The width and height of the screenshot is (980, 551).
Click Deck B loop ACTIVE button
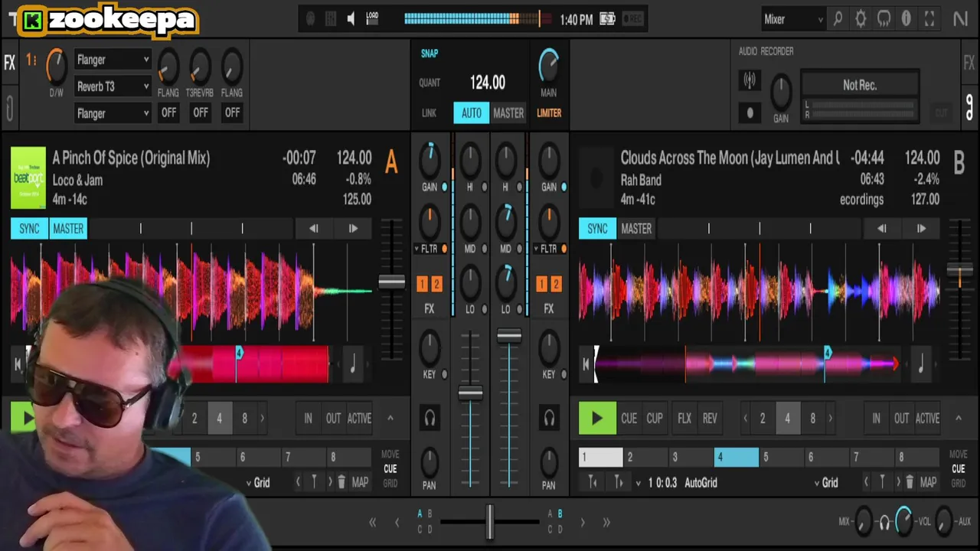tap(927, 419)
